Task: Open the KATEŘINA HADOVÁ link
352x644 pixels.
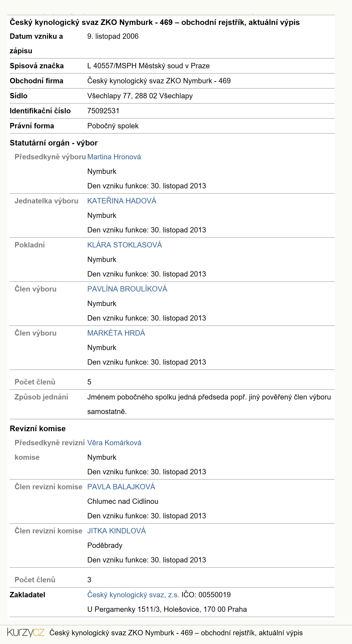Action: 122,201
